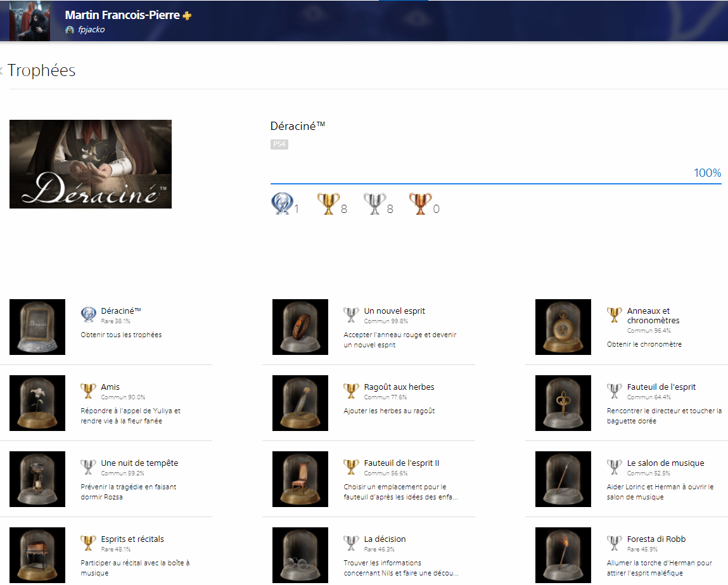Click the silver icon beside 'Un nouvel esprit'
This screenshot has width=728, height=585.
(351, 315)
